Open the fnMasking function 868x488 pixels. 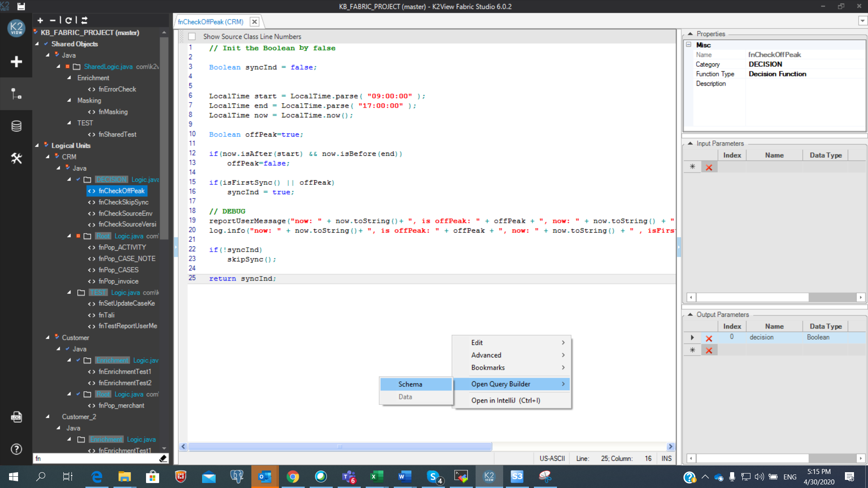[x=113, y=112]
